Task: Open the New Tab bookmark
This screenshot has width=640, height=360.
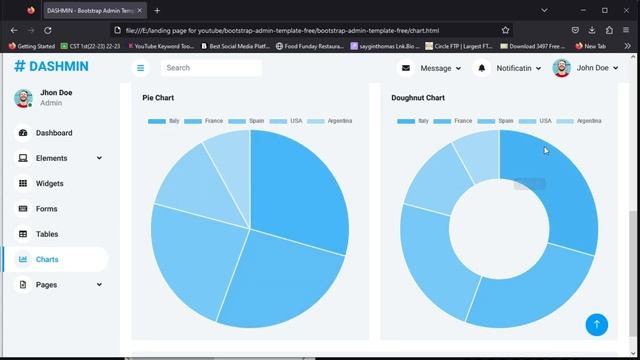Action: point(591,46)
